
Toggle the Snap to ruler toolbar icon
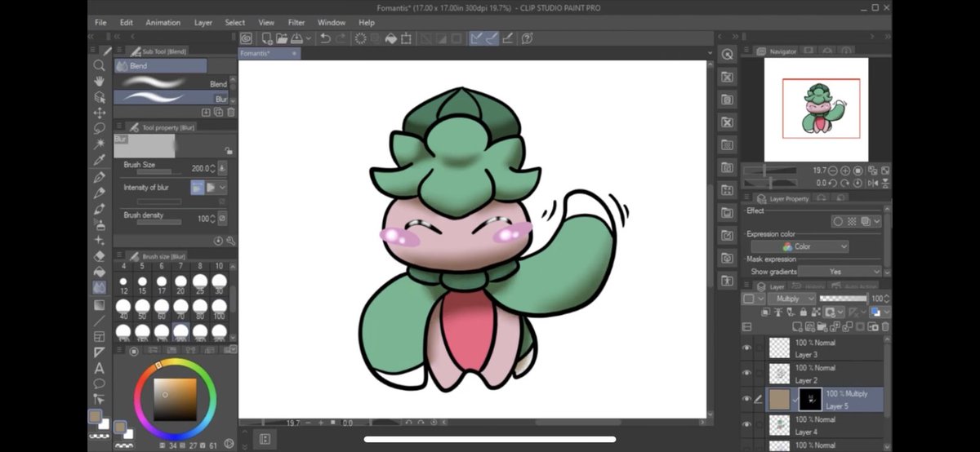click(x=476, y=38)
